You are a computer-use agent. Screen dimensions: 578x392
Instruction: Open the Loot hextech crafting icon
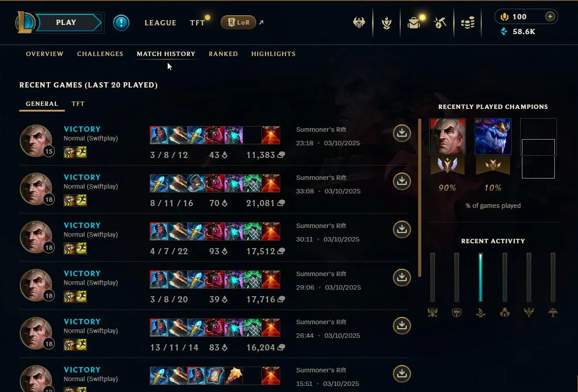point(440,23)
